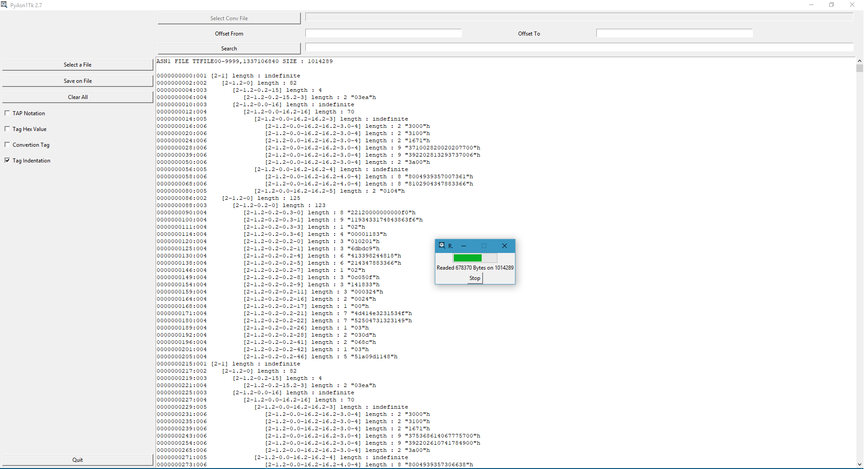Screen dimensions: 868x469
Task: Click the value "214347883366"h
Action: click(374, 263)
